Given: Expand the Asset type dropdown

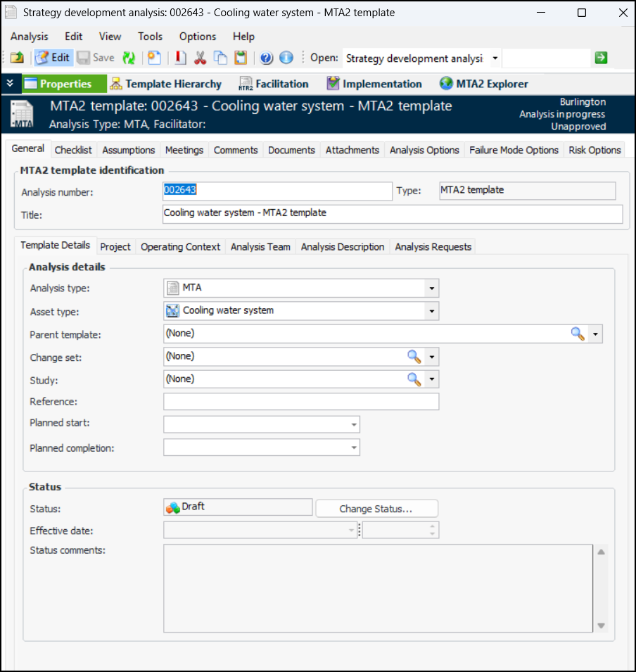Looking at the screenshot, I should click(431, 311).
